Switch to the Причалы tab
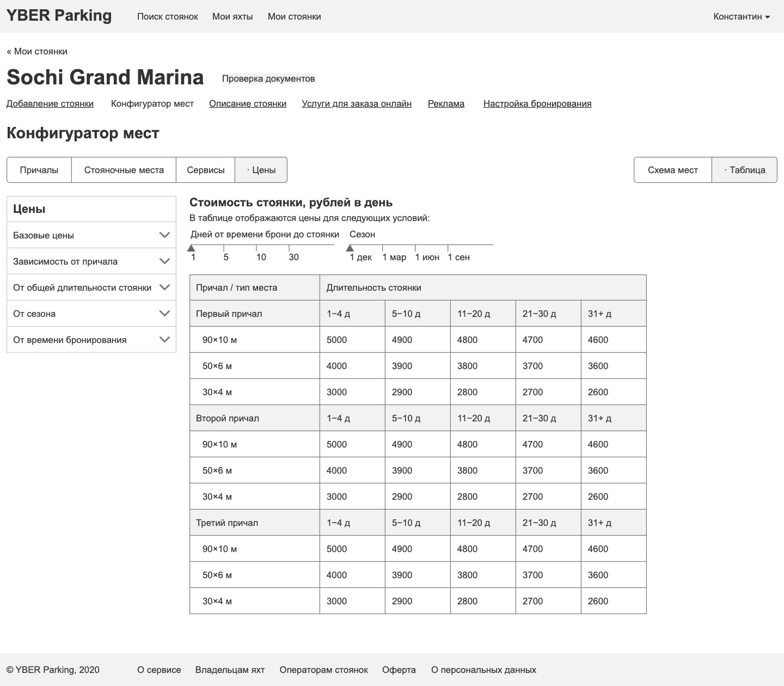The image size is (784, 686). click(39, 170)
